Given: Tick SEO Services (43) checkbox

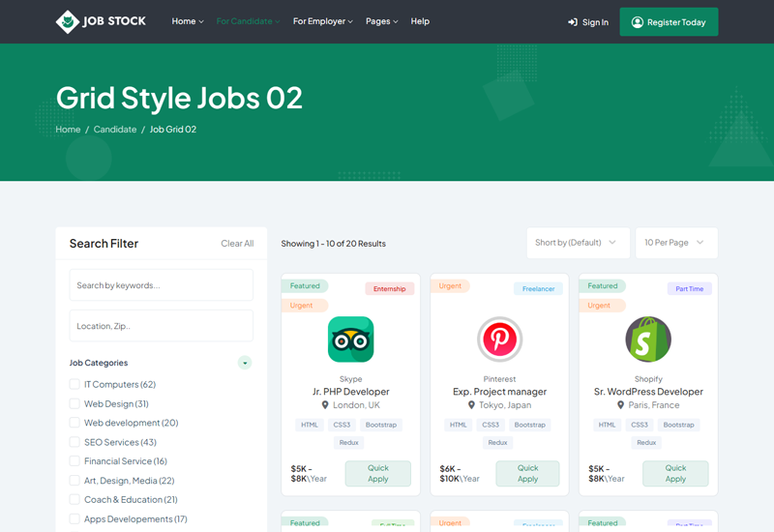Looking at the screenshot, I should [x=74, y=442].
